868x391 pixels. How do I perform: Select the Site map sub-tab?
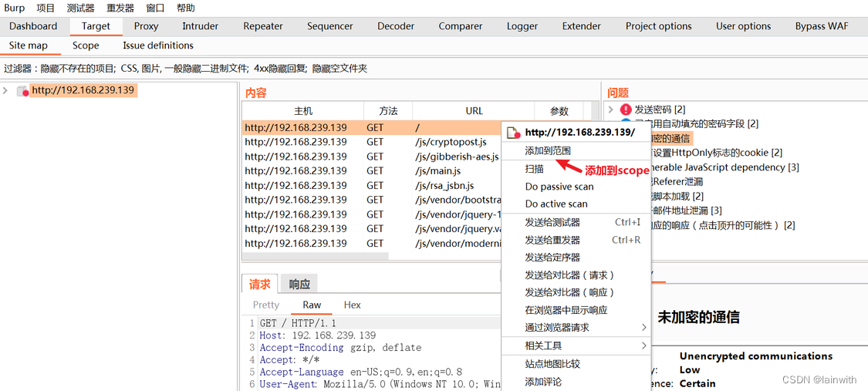point(29,46)
